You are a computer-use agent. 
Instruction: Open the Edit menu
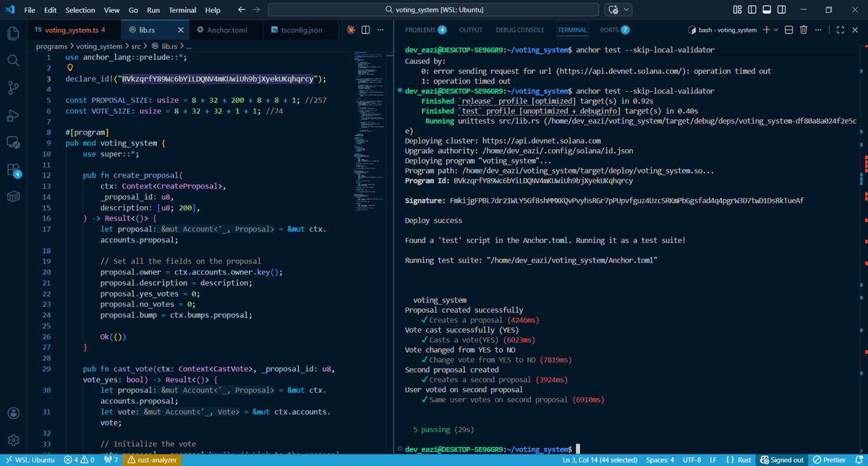pos(51,10)
